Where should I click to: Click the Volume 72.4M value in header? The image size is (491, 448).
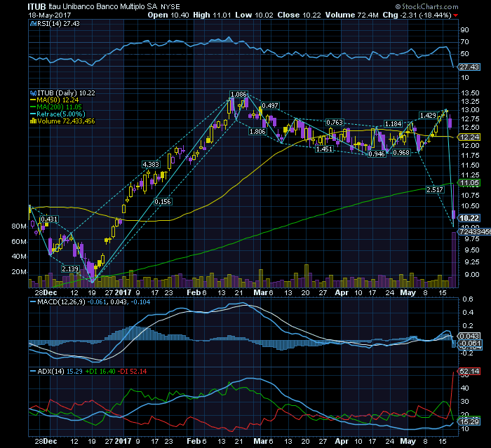(351, 15)
